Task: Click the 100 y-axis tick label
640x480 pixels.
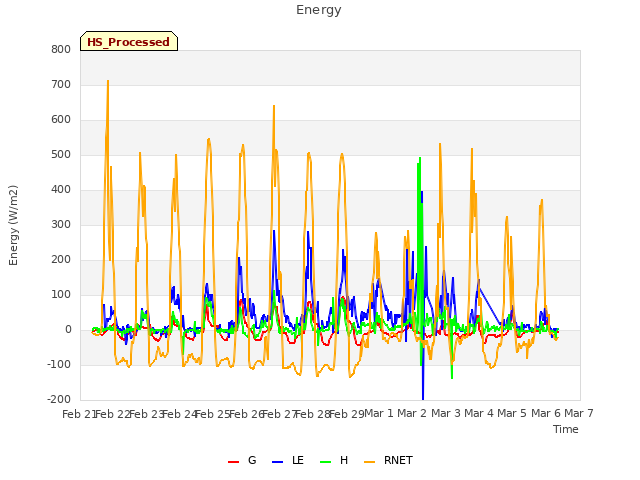Action: (x=61, y=295)
